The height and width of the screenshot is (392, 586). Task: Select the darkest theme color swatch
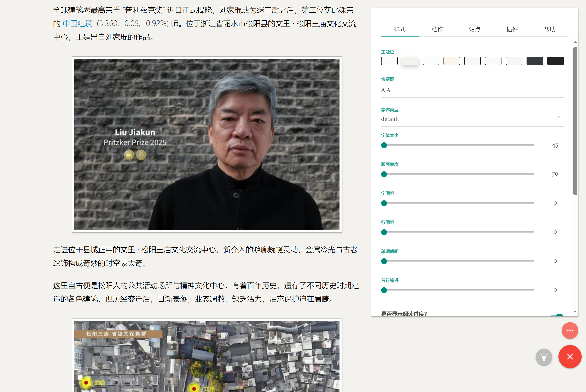coord(556,61)
